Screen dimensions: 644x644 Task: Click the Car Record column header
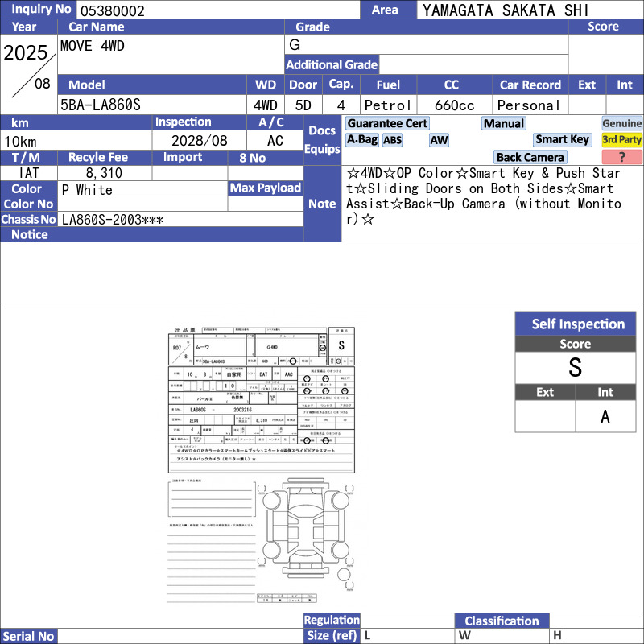(x=530, y=85)
